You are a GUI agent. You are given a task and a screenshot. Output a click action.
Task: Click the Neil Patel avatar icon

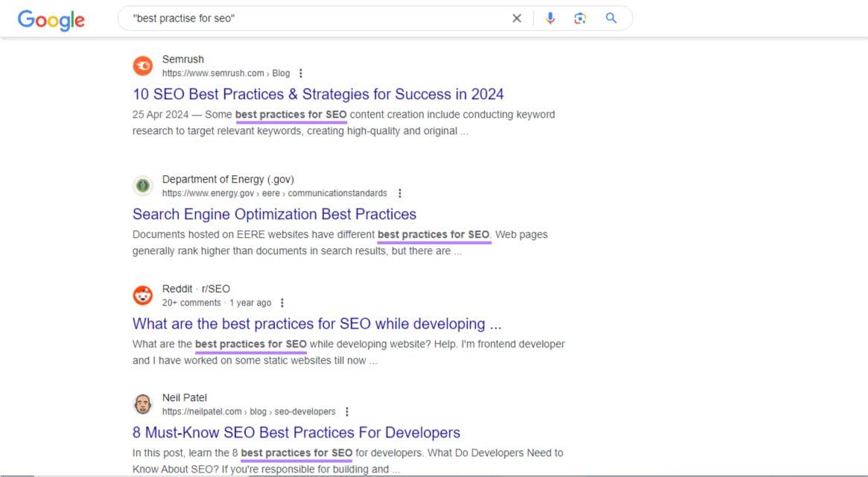click(x=143, y=405)
